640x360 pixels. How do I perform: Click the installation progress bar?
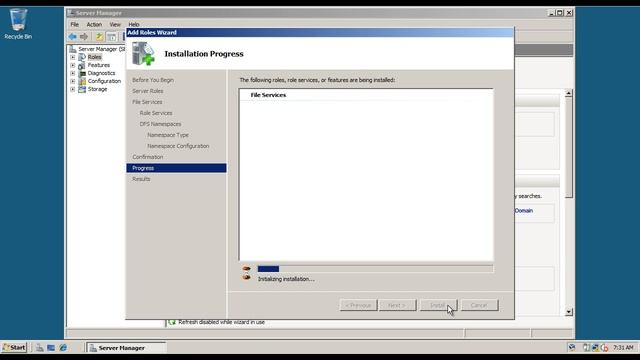click(375, 269)
